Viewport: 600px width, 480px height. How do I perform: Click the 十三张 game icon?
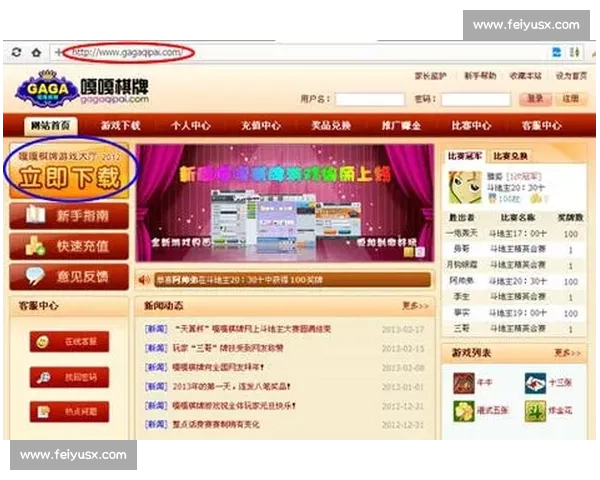535,383
